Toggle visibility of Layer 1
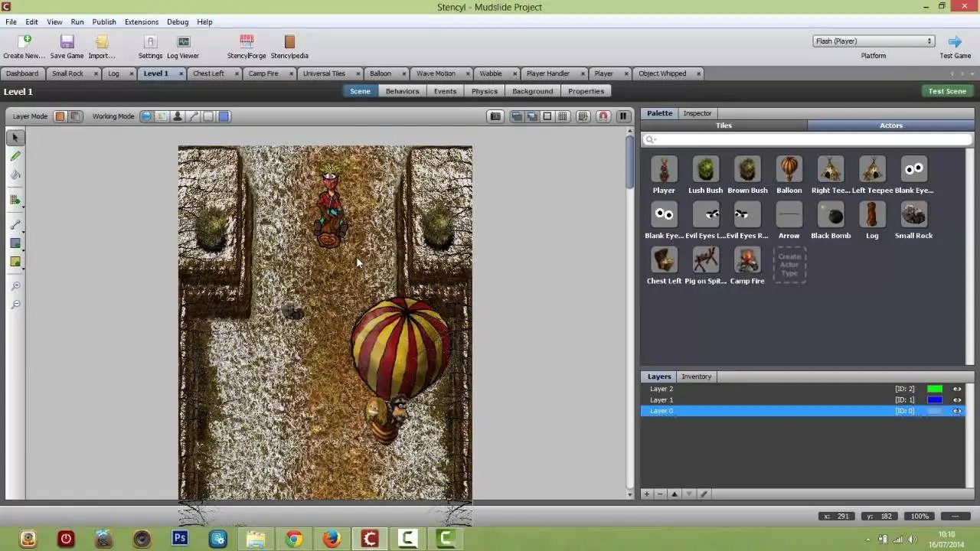 [x=957, y=400]
